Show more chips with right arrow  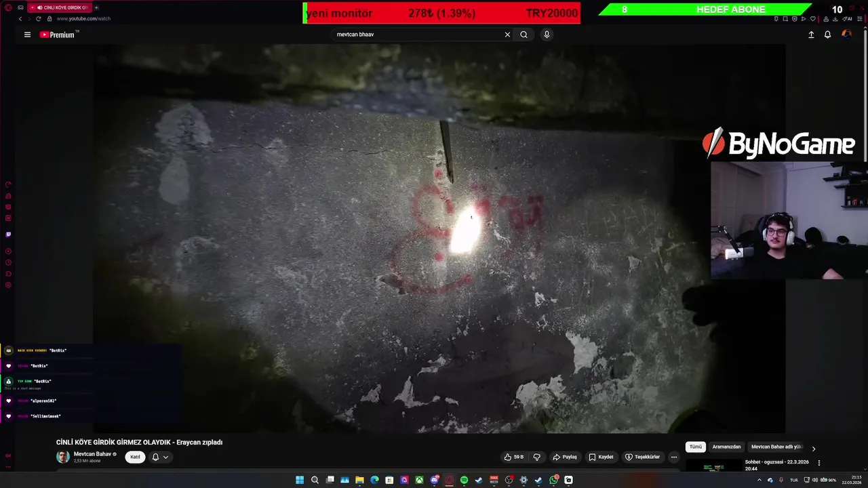[x=814, y=449]
